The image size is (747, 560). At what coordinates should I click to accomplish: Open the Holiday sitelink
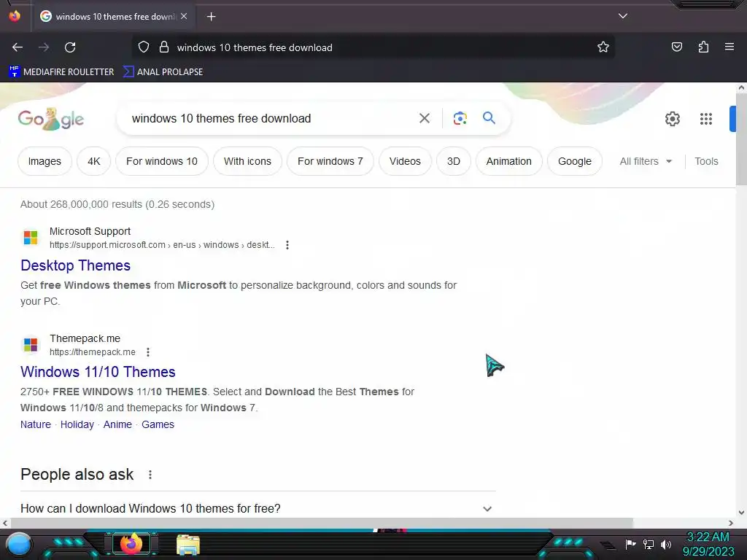77,424
